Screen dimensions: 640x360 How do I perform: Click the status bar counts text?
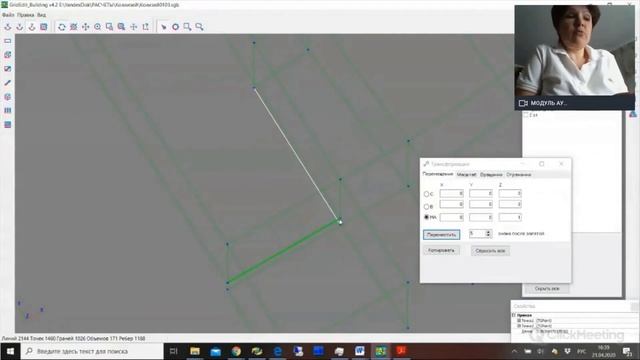click(x=73, y=338)
